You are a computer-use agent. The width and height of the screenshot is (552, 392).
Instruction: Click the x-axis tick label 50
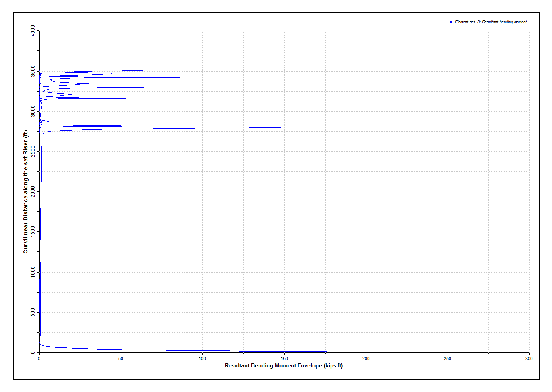(x=121, y=359)
